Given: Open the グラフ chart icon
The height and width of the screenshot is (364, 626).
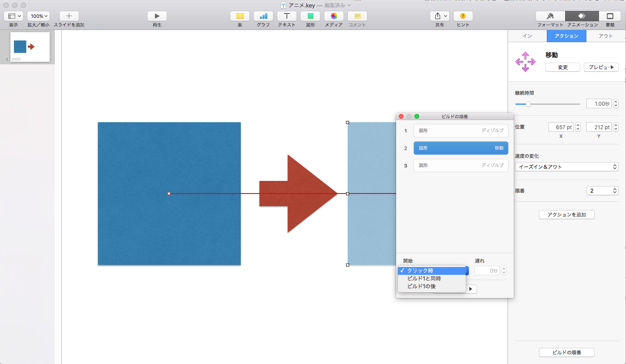Looking at the screenshot, I should pos(263,16).
